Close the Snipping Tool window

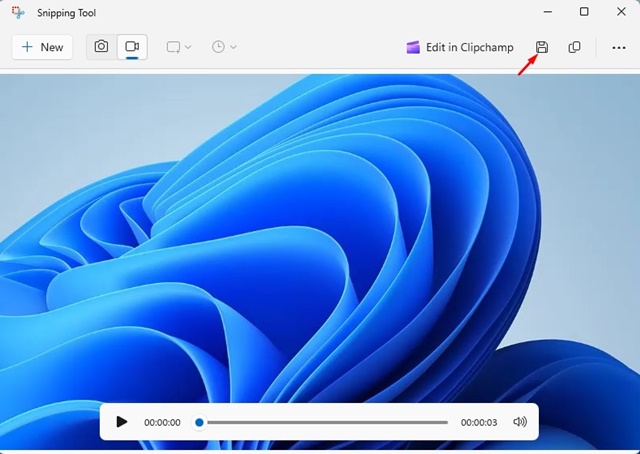click(x=620, y=12)
